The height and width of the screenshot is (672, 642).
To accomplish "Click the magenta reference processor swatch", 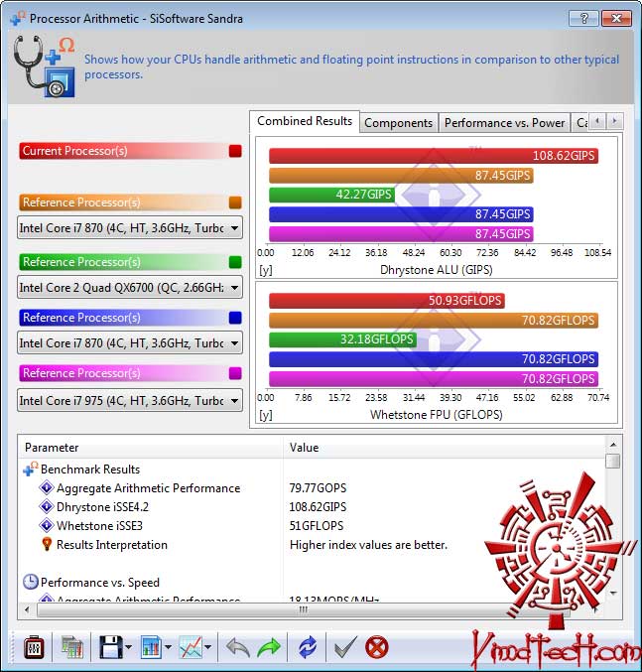I will pyautogui.click(x=235, y=373).
